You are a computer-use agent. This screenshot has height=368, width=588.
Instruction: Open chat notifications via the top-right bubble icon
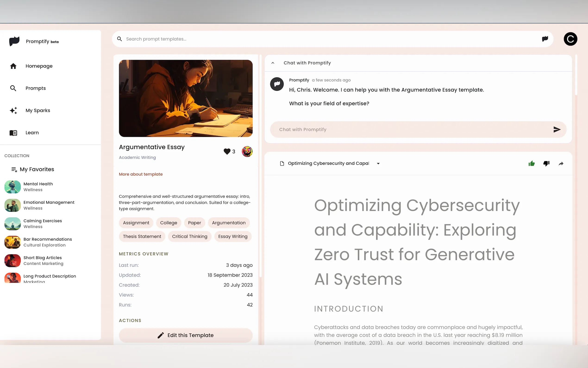(x=545, y=39)
